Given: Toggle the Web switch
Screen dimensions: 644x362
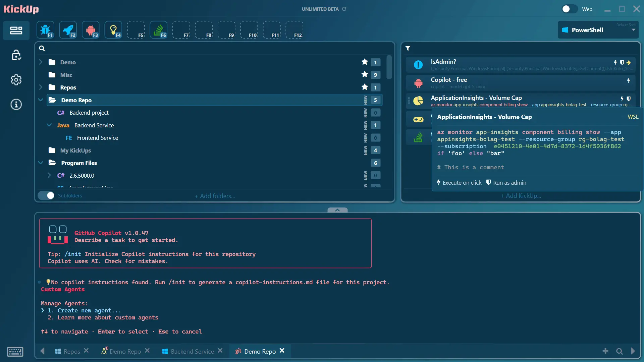Looking at the screenshot, I should point(570,9).
